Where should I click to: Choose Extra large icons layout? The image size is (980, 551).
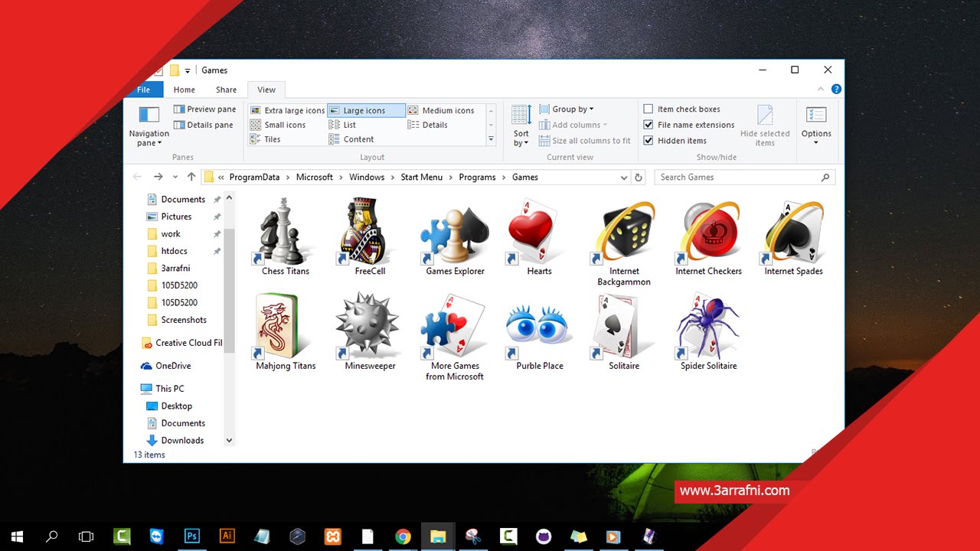click(288, 110)
